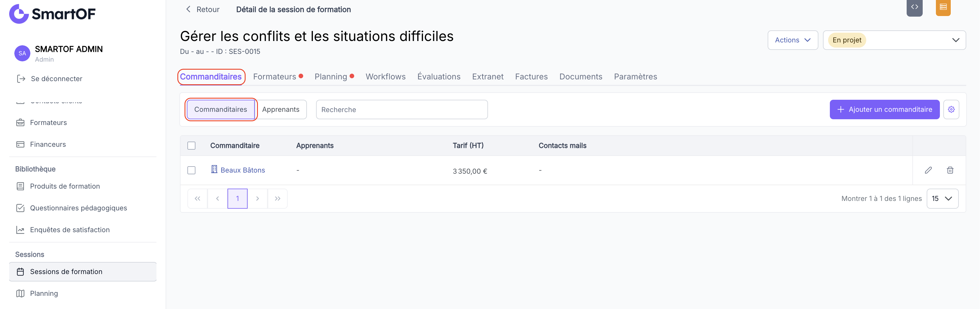Open the Beaux Bâtons link

pos(243,170)
